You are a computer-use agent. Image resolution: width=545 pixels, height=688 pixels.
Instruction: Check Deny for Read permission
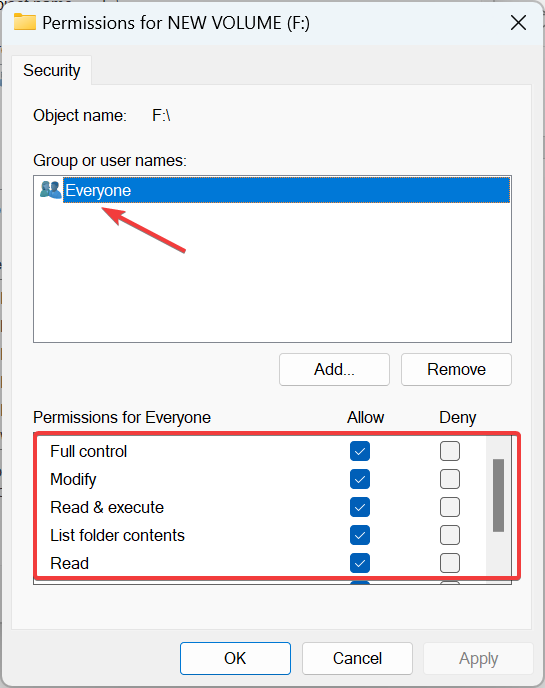point(450,563)
